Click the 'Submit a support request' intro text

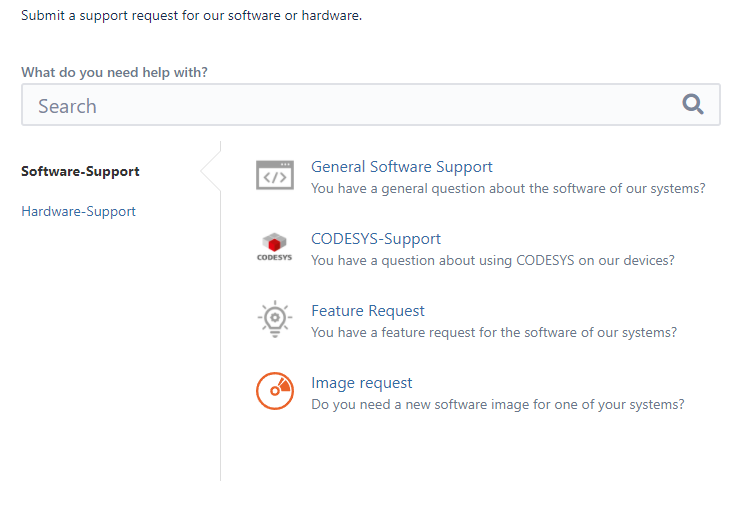click(x=192, y=16)
